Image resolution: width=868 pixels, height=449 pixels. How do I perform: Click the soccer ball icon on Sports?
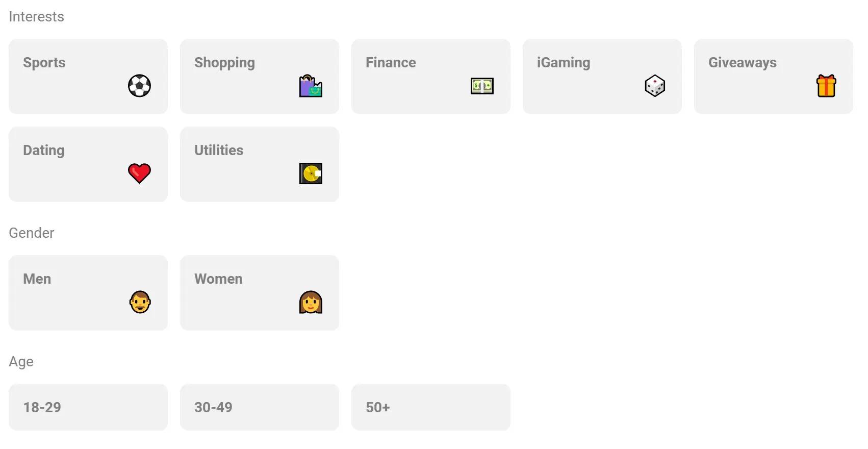[139, 86]
